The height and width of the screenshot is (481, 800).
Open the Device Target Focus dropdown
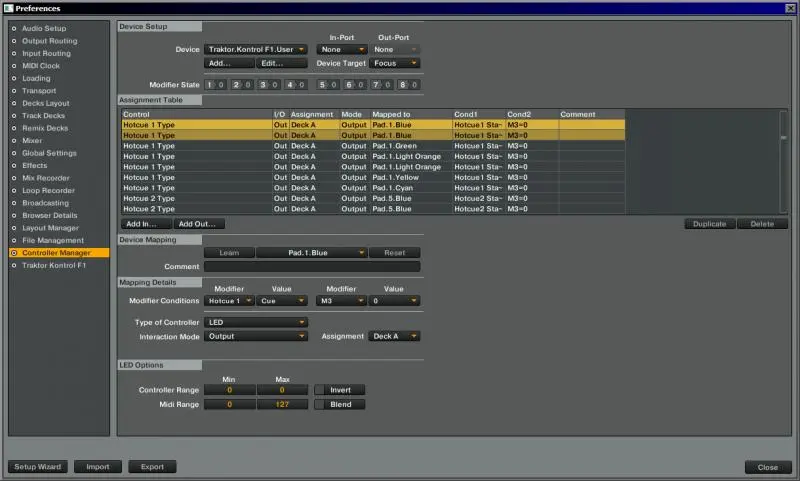(x=396, y=63)
